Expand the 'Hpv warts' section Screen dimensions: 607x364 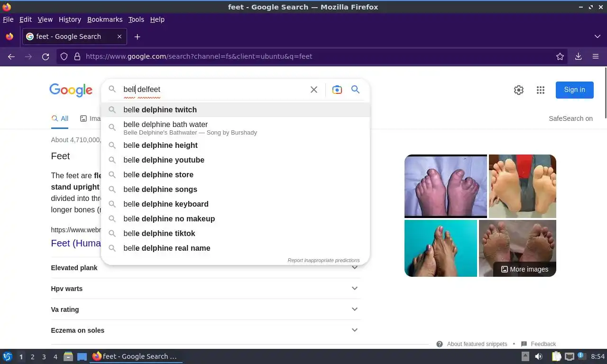205,289
